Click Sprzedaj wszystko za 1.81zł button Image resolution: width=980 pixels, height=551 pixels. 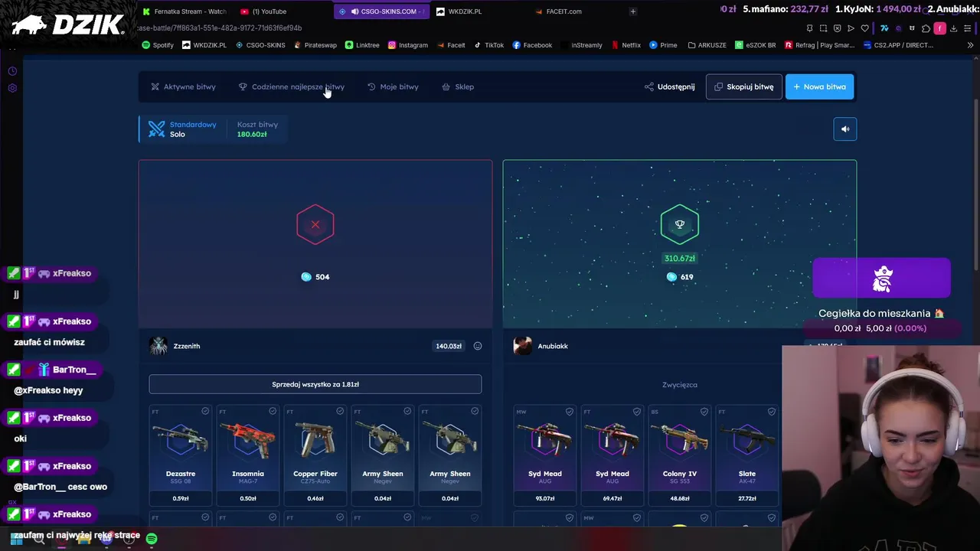(x=315, y=384)
